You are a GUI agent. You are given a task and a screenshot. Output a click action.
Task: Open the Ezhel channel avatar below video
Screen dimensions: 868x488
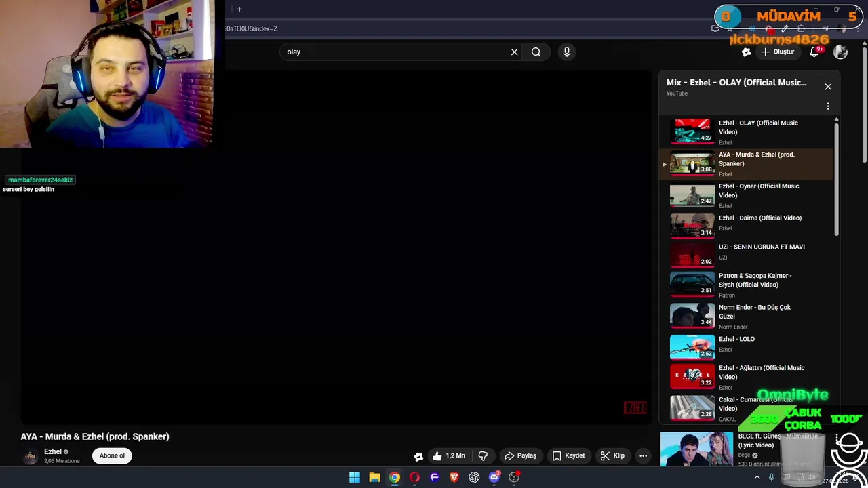pyautogui.click(x=30, y=456)
